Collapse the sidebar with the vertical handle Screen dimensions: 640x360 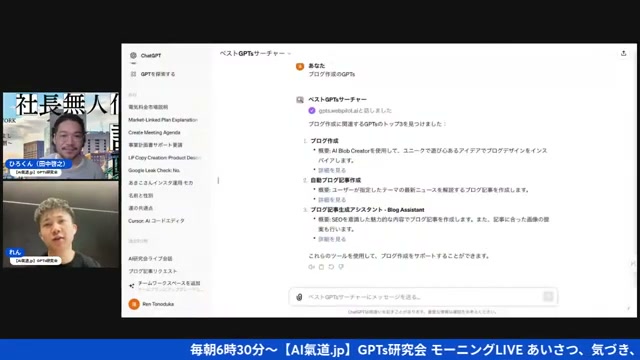218,180
